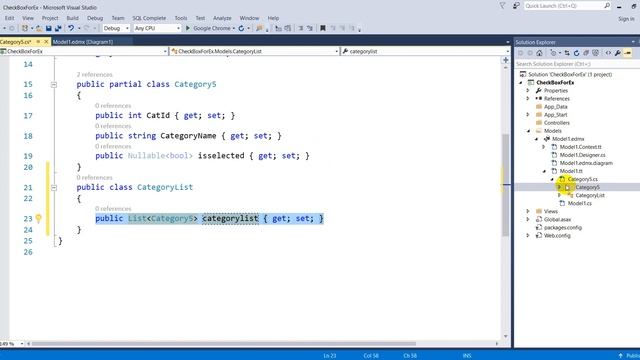Click the feedback icon beside Quick Launch
Screen dimensions: 640x360
516,6
